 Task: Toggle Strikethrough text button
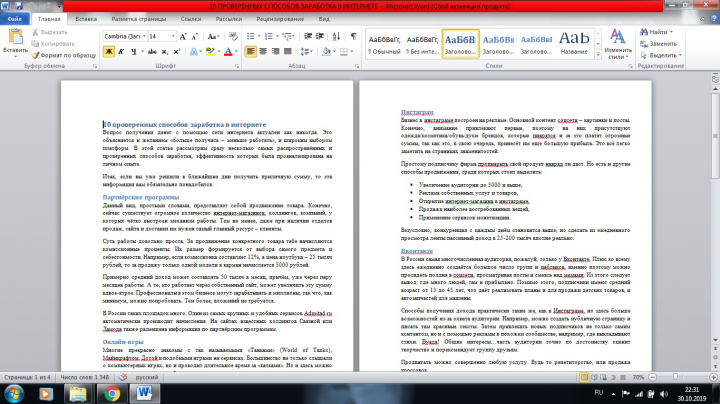click(x=152, y=51)
